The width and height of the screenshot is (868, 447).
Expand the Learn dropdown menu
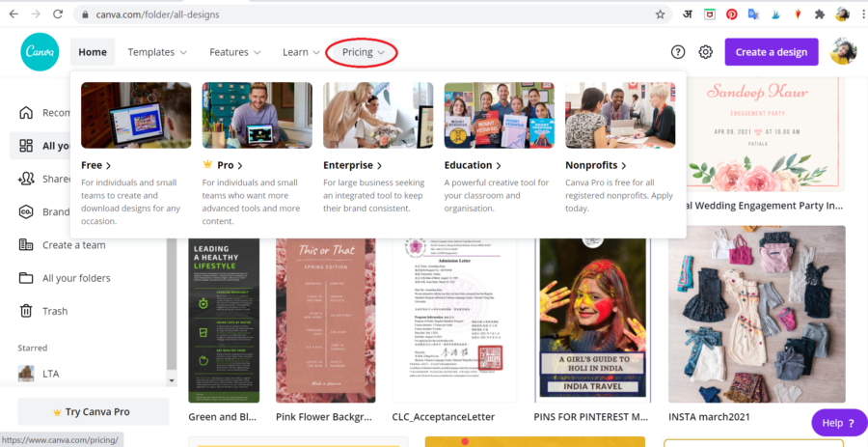point(301,52)
